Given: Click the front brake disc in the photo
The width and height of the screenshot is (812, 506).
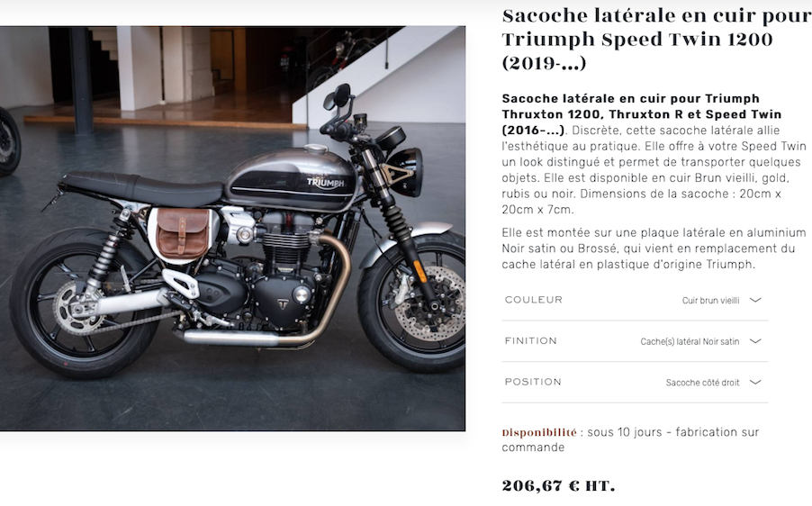Looking at the screenshot, I should tap(429, 304).
